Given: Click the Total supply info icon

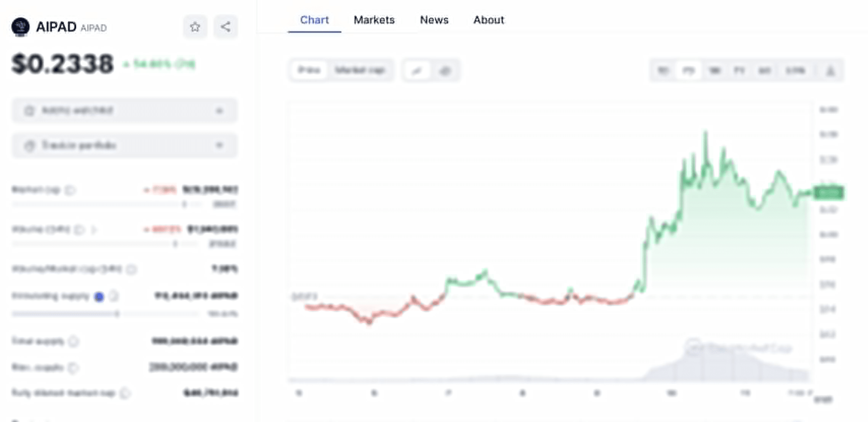Looking at the screenshot, I should pos(74,341).
